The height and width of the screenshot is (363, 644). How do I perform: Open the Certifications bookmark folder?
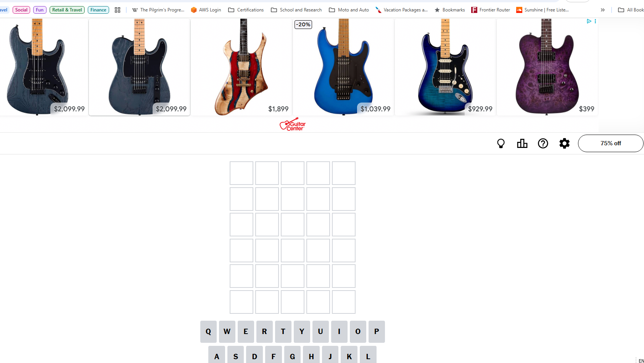246,10
